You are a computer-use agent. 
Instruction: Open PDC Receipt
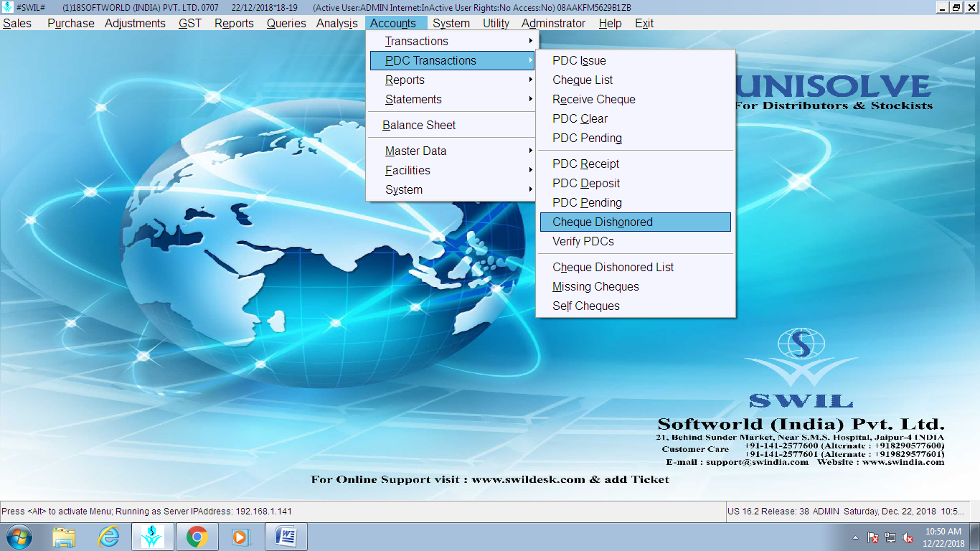(636, 164)
